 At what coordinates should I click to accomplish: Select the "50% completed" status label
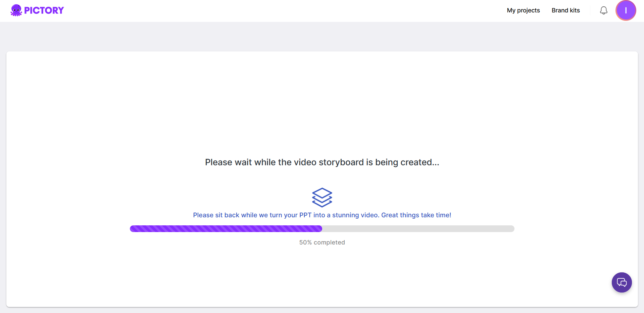pyautogui.click(x=322, y=242)
